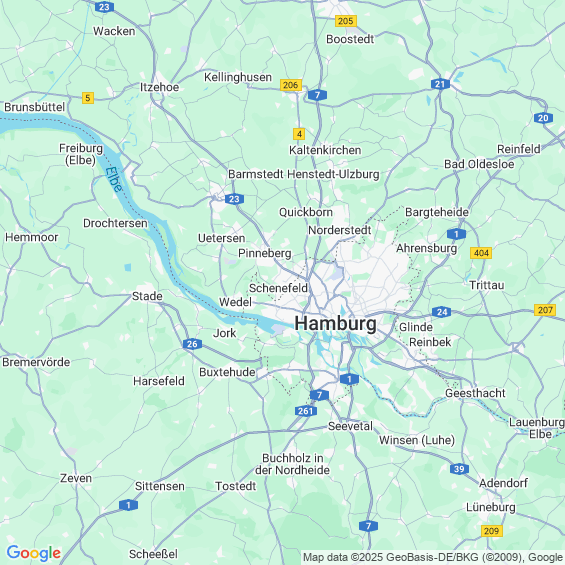Click the A21 highway shield

[x=440, y=84]
